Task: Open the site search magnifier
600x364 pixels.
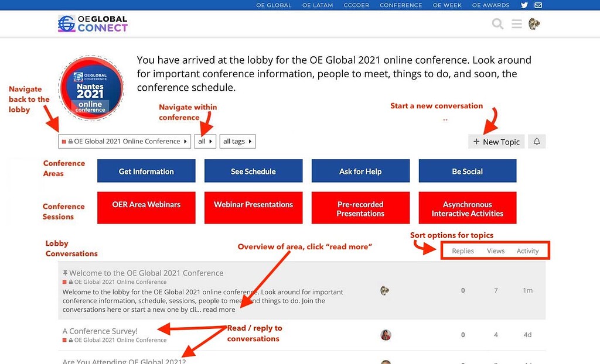Action: coord(497,24)
